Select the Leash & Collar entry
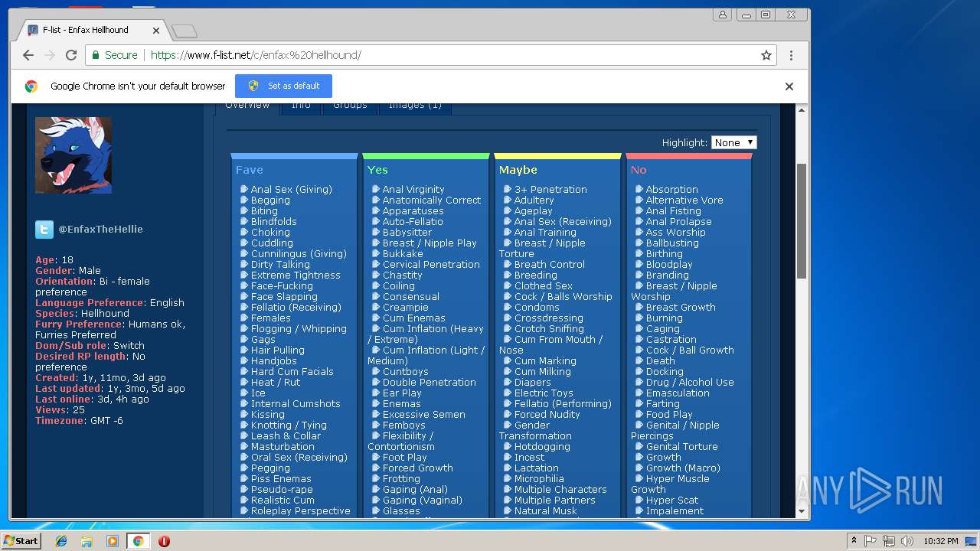Image resolution: width=980 pixels, height=551 pixels. coord(286,435)
